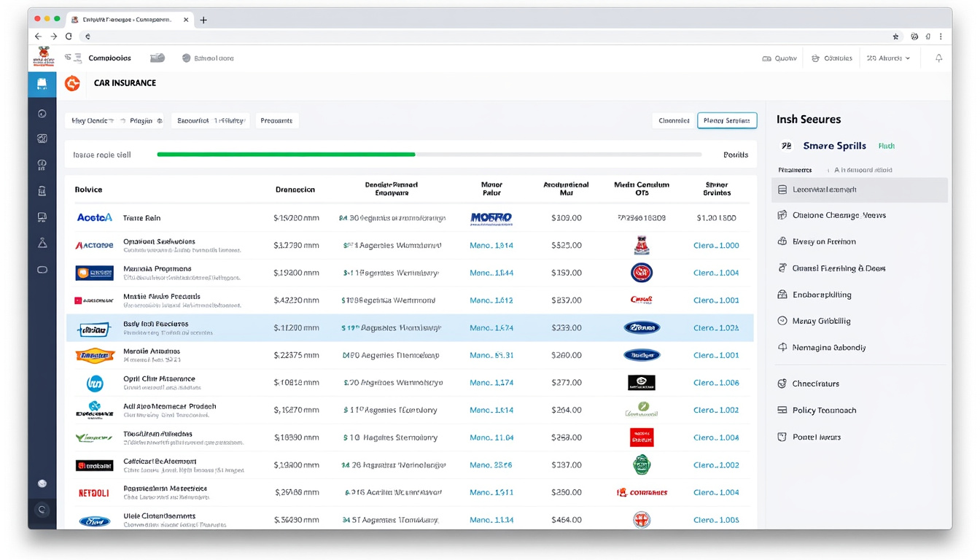Viewport: 980px width, 560px height.
Task: Open the Akurcis account dropdown
Action: pos(888,58)
